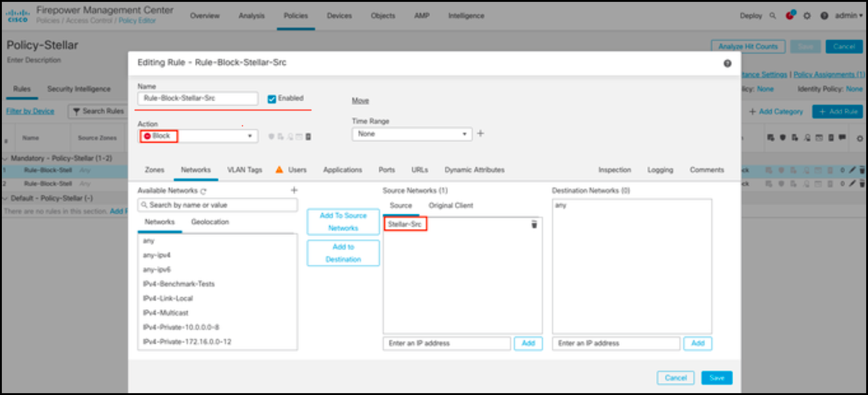
Task: Click the Search by name or value field
Action: tap(217, 205)
